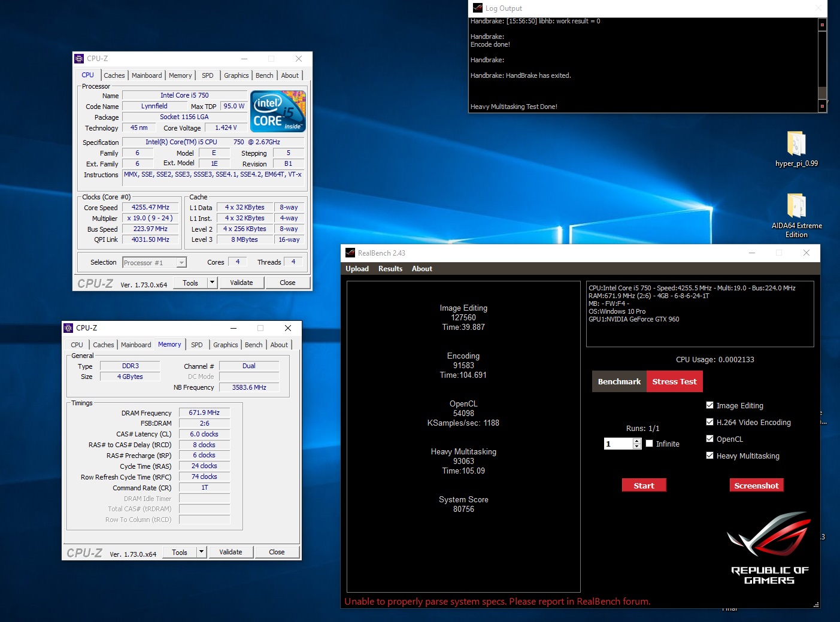Click CAS# Latency value 6.0 clocks

[204, 434]
